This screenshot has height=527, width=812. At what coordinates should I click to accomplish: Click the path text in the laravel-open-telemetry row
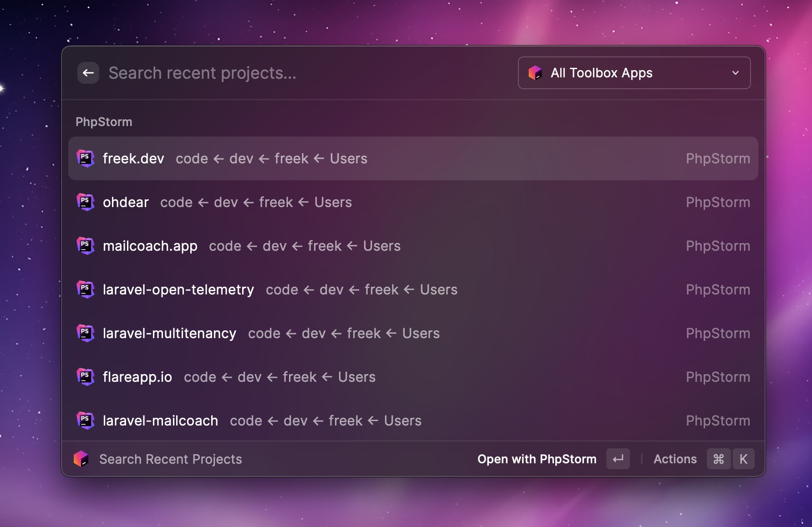click(x=361, y=289)
